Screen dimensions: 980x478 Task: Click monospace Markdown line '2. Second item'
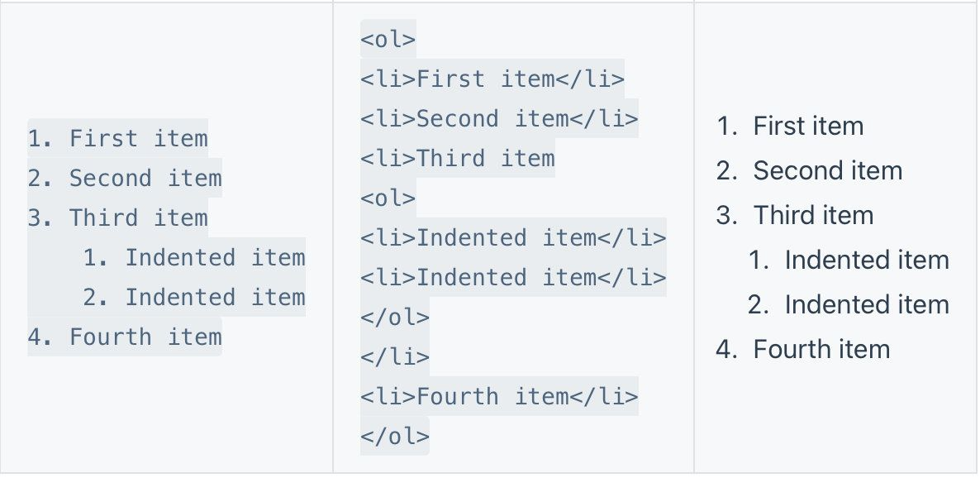pos(124,178)
